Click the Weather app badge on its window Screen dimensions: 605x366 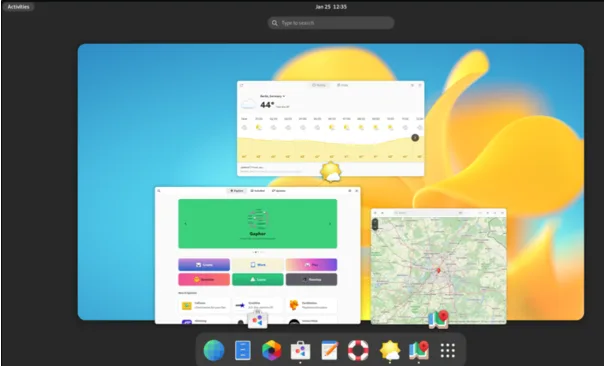pos(331,172)
